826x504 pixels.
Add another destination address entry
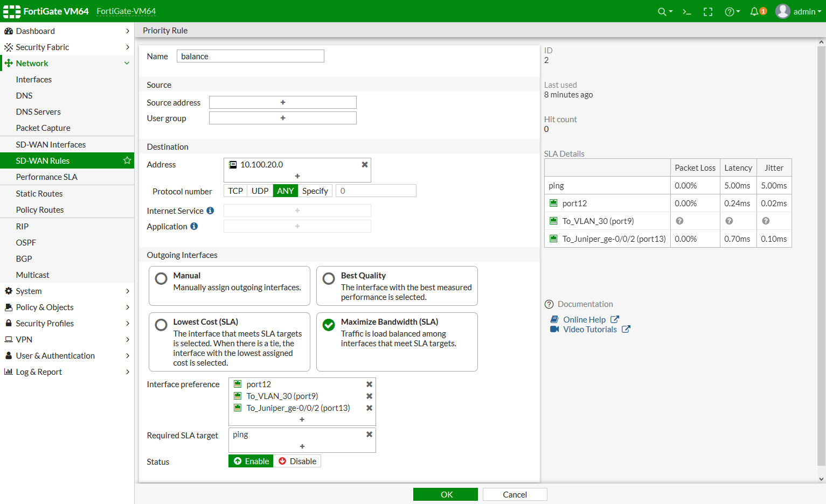click(x=297, y=176)
